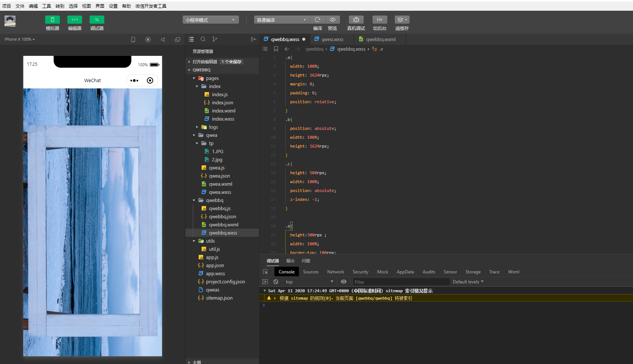Toggle the Editor (编辑器) panel button
Screen dimensions: 633x364
74,20
